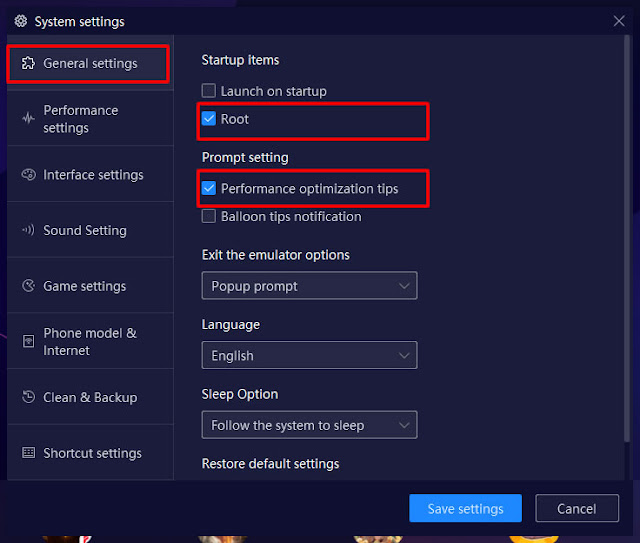640x543 pixels.
Task: Click the Startup items heading
Action: pyautogui.click(x=240, y=60)
